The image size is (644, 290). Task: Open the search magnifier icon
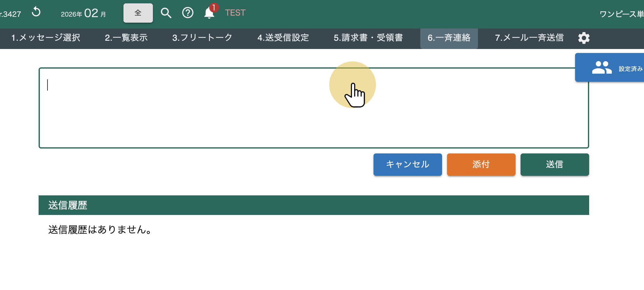[166, 13]
